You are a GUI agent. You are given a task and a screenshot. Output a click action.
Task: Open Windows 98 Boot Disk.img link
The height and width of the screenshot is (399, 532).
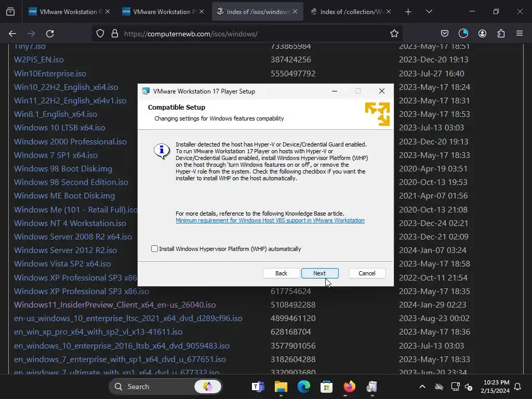click(63, 169)
